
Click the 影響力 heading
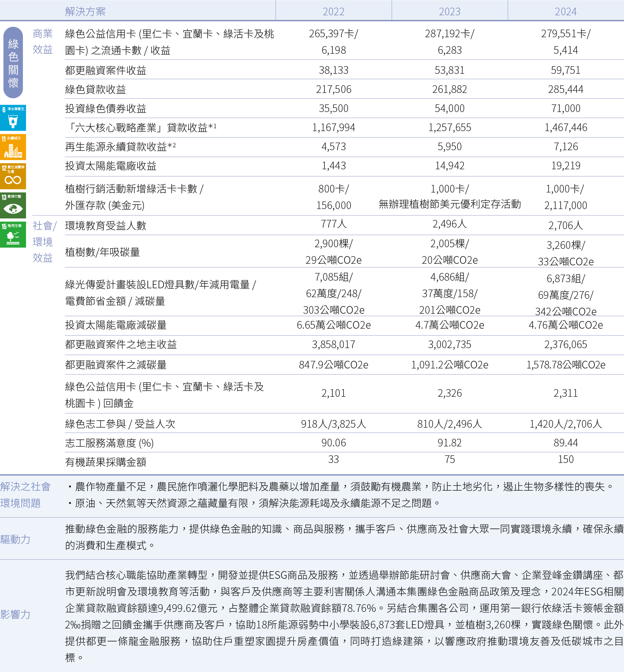click(x=16, y=614)
